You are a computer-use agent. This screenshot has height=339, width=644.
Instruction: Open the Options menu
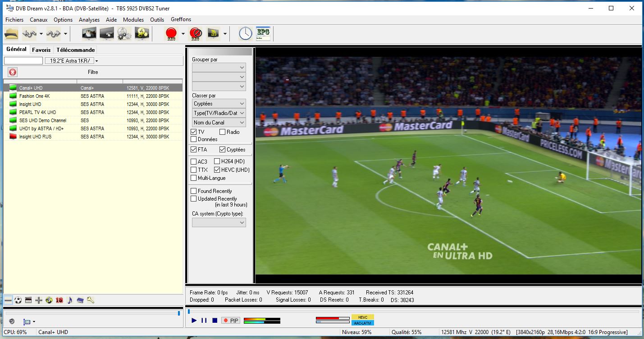(63, 19)
